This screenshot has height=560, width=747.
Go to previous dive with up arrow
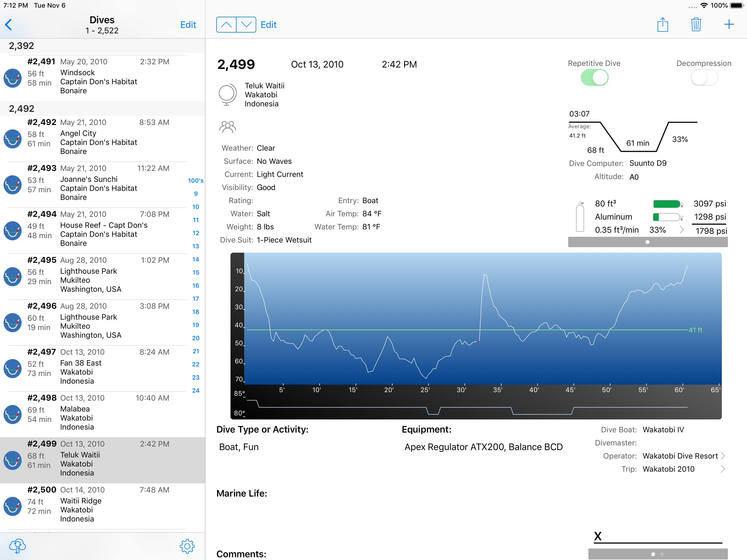pyautogui.click(x=226, y=25)
